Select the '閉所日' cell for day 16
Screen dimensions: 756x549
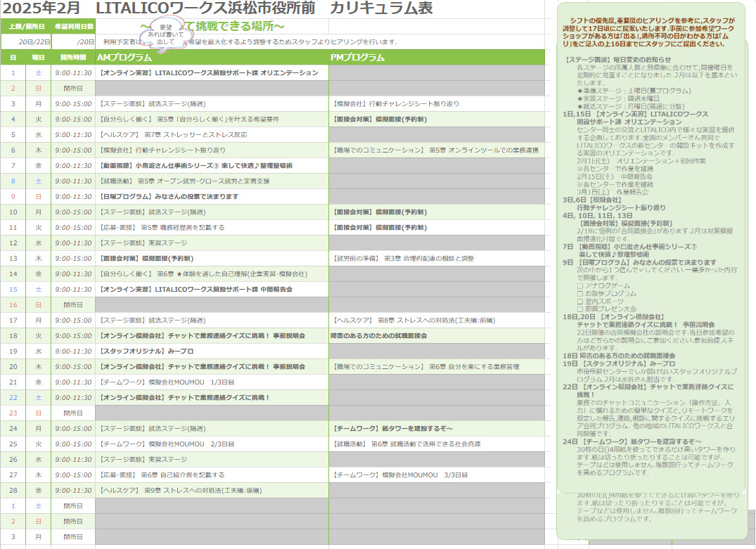coord(73,304)
